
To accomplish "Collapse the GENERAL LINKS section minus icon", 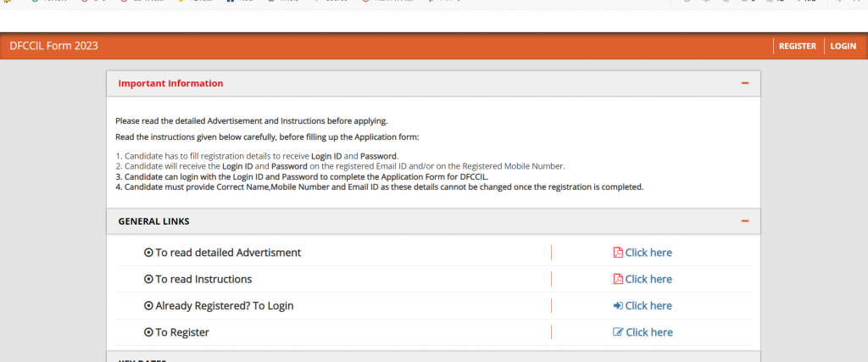I will [744, 221].
